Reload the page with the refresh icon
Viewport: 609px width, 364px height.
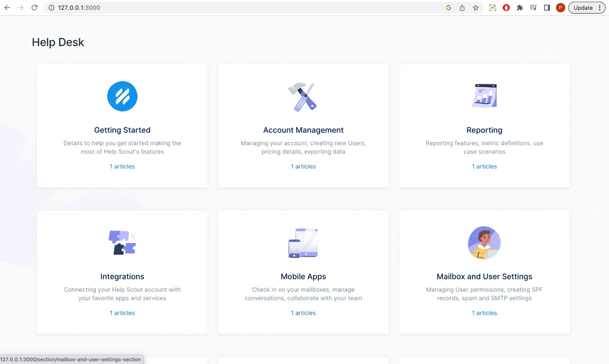point(35,8)
